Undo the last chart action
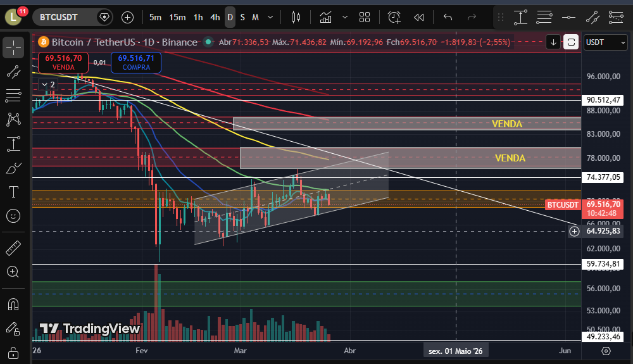 click(448, 17)
